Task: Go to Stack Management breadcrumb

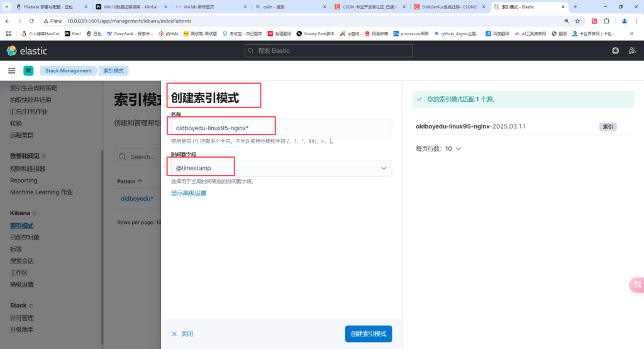Action: coord(69,71)
